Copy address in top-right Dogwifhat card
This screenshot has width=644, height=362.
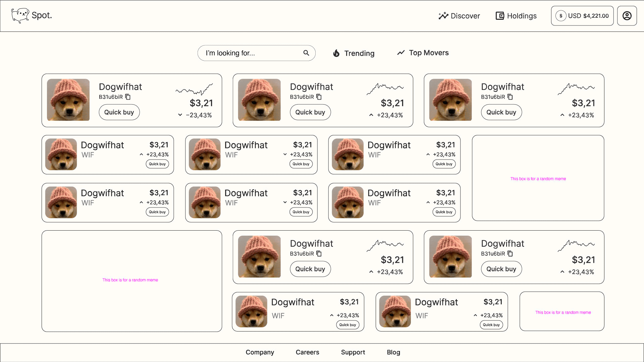coord(510,97)
